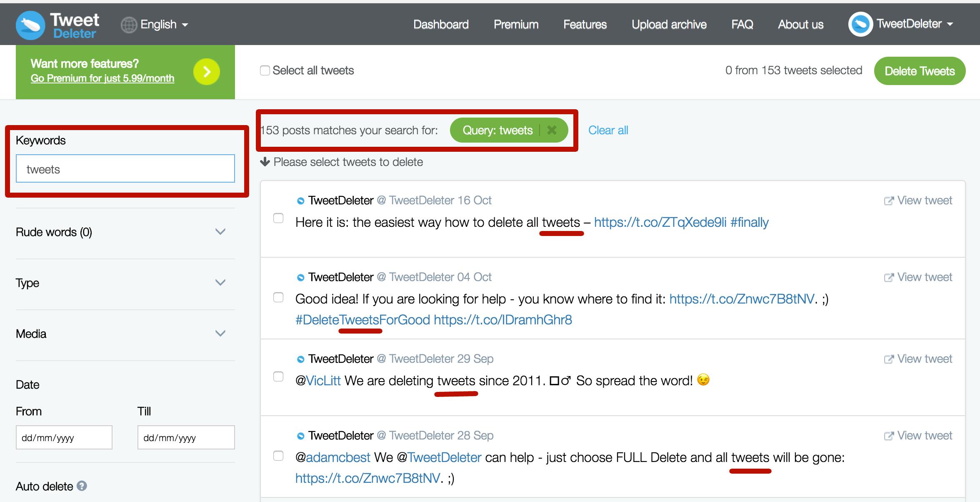The image size is (980, 502).
Task: Click the 'Auto delete' label
Action: pos(44,486)
